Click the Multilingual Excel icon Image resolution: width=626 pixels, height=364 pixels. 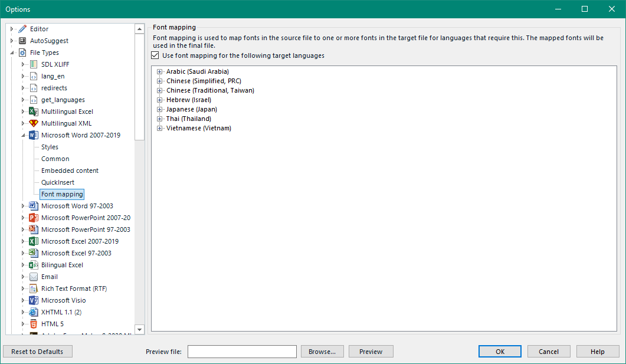(34, 112)
